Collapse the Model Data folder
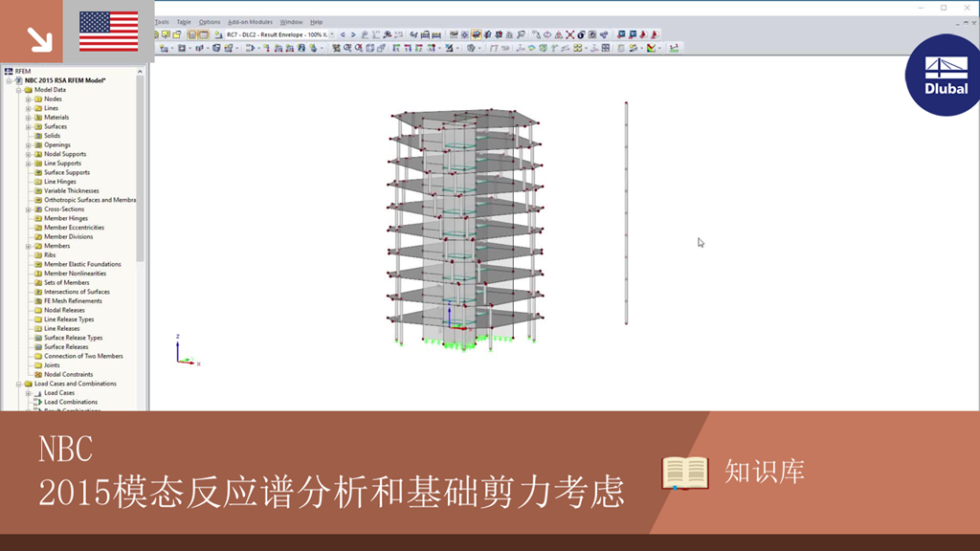 [x=19, y=90]
